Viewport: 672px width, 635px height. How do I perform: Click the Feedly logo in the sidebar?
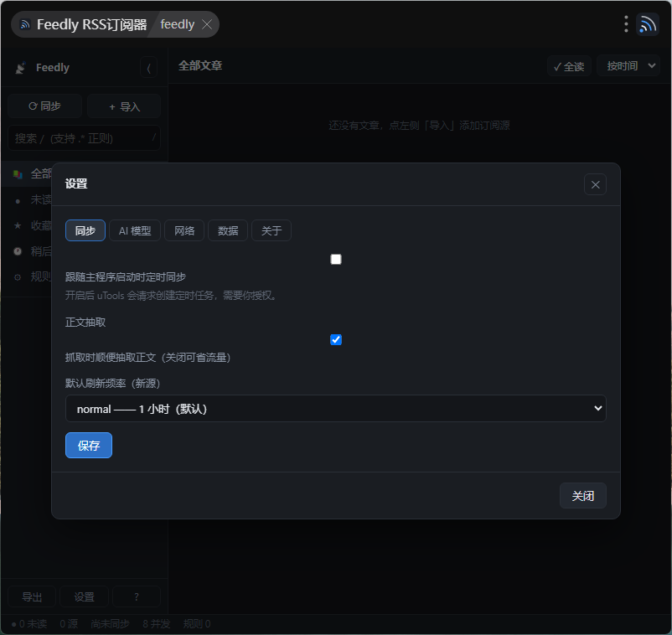(x=20, y=68)
